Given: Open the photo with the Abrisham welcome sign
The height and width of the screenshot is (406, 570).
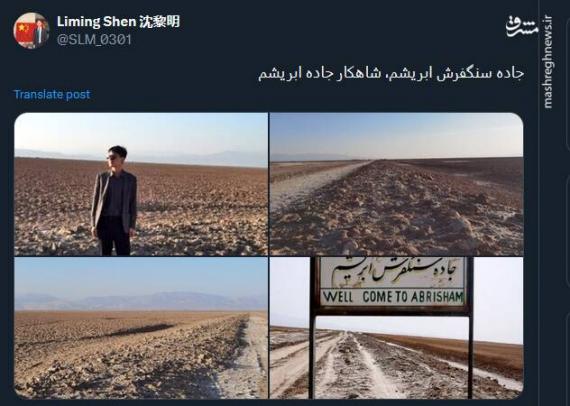Looking at the screenshot, I should click(x=397, y=328).
